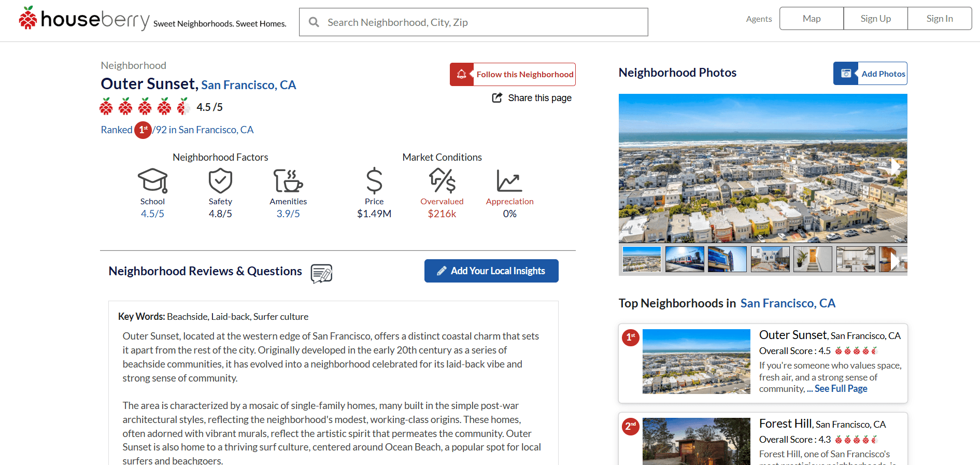Open the Map tab in header
The image size is (980, 465).
point(812,19)
